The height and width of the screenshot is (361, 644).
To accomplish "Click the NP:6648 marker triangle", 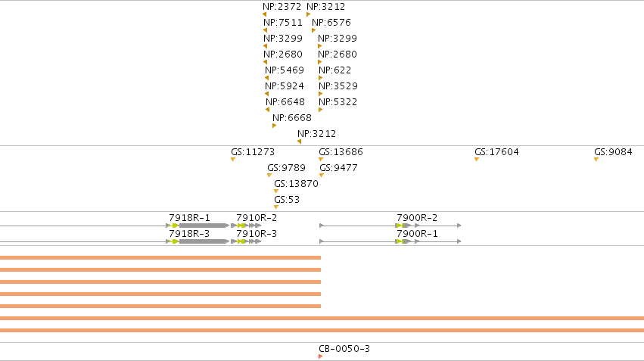I will tap(268, 110).
